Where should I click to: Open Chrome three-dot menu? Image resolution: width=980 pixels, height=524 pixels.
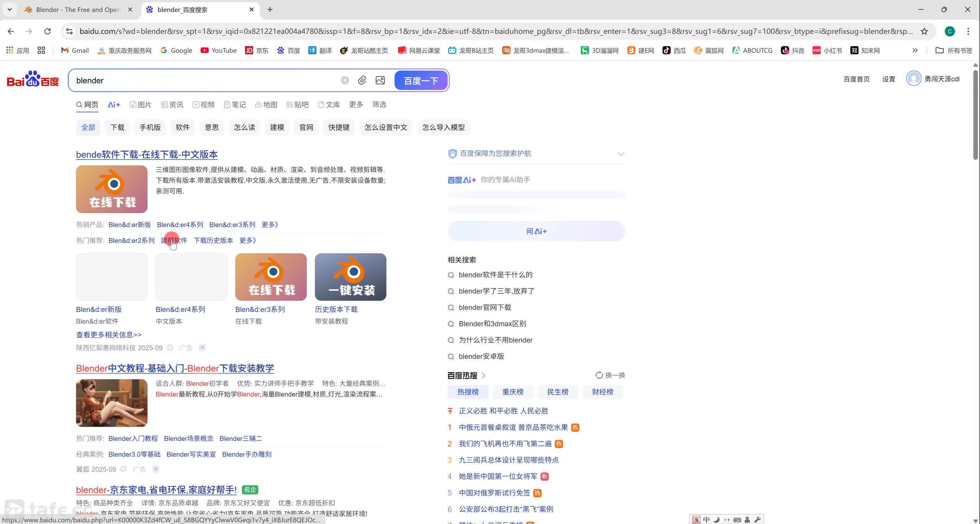click(x=968, y=31)
